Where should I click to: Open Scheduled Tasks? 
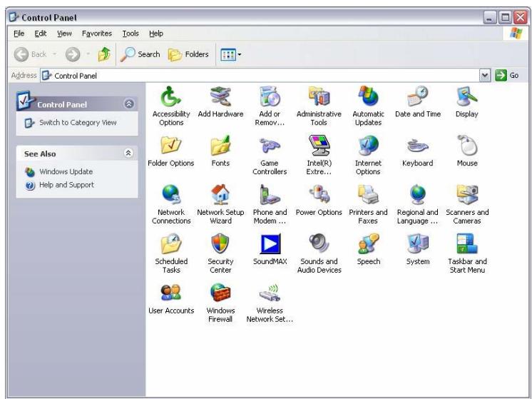tap(171, 253)
